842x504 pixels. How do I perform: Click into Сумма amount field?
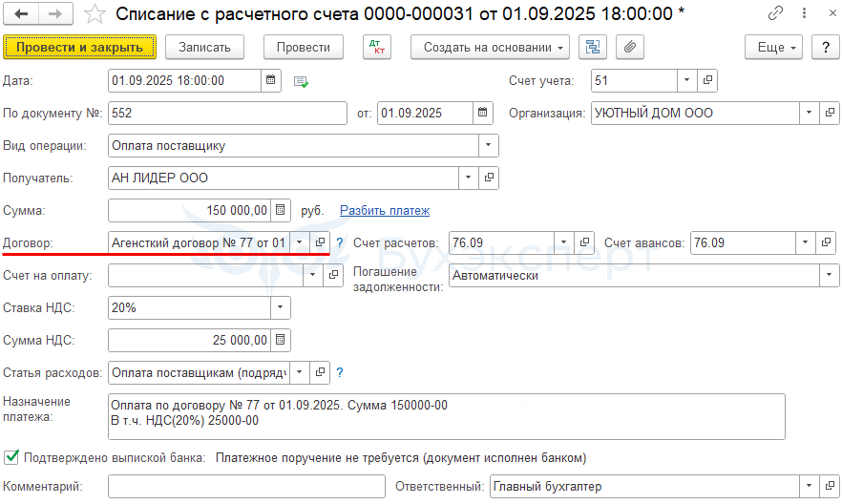pyautogui.click(x=189, y=210)
